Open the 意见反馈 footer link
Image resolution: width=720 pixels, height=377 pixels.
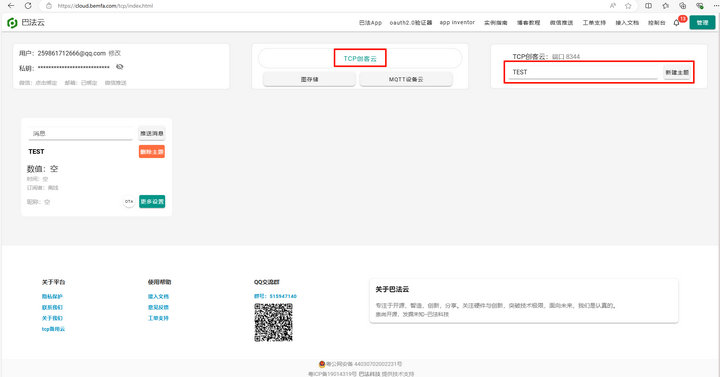point(158,308)
